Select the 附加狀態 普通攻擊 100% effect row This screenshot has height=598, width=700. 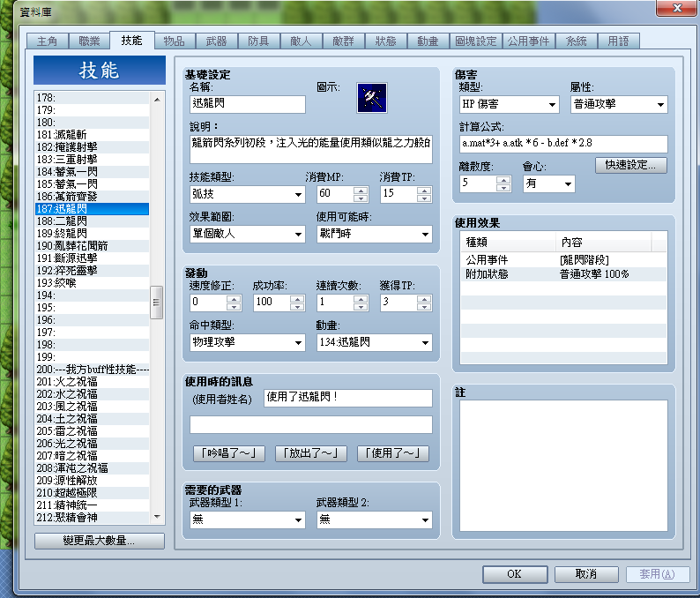[563, 273]
